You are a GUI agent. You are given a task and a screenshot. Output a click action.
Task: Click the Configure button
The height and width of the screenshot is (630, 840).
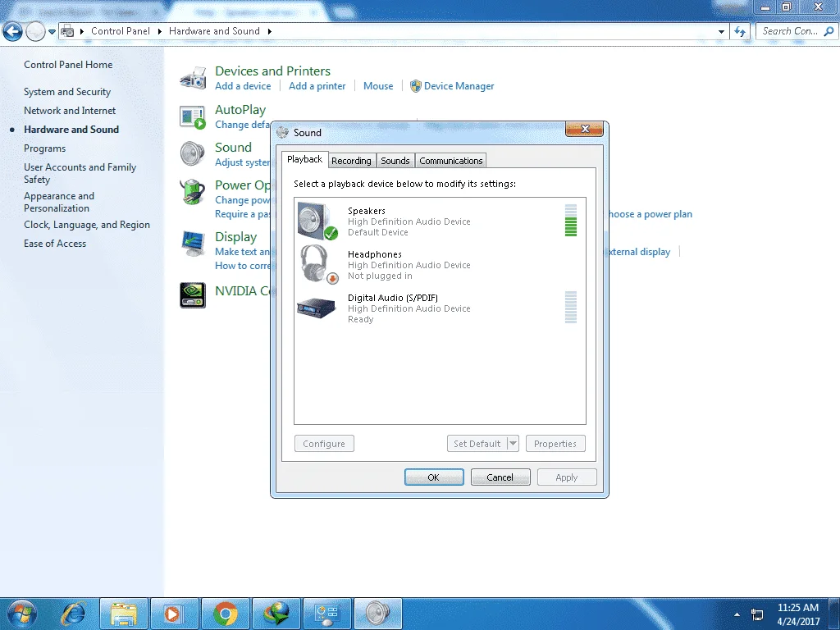click(x=324, y=444)
